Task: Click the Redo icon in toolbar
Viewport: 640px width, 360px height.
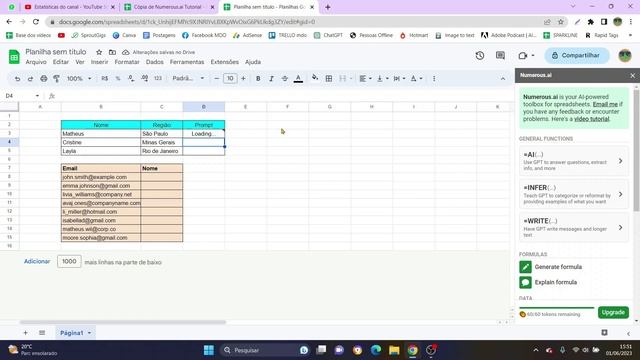Action: pos(30,78)
